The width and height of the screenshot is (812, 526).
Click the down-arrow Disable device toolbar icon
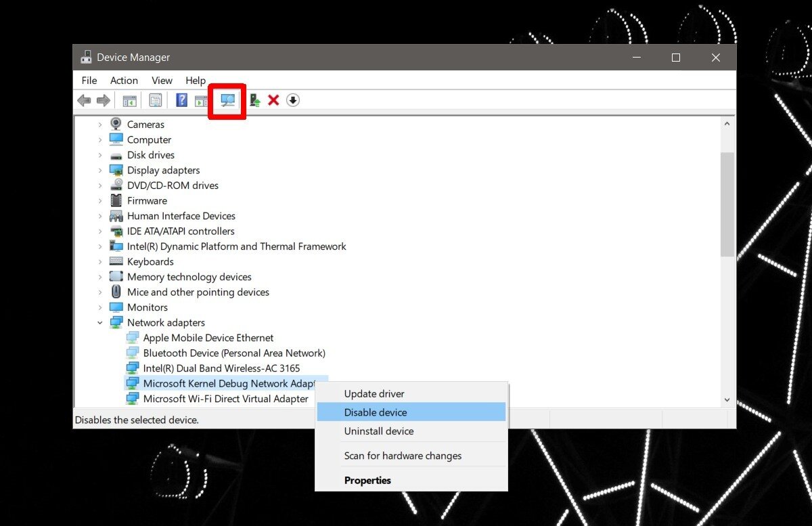coord(292,100)
